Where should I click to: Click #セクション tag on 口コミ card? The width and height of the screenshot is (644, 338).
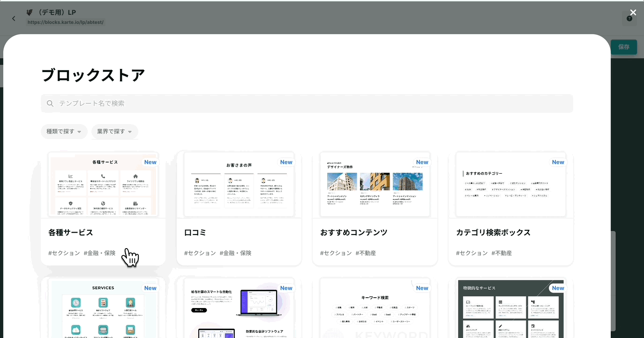(x=200, y=253)
